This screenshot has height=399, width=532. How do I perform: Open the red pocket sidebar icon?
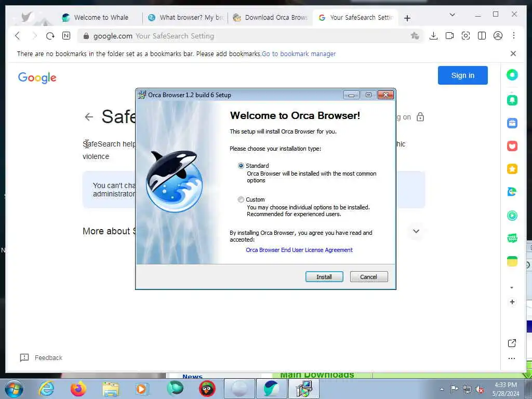[x=512, y=146]
